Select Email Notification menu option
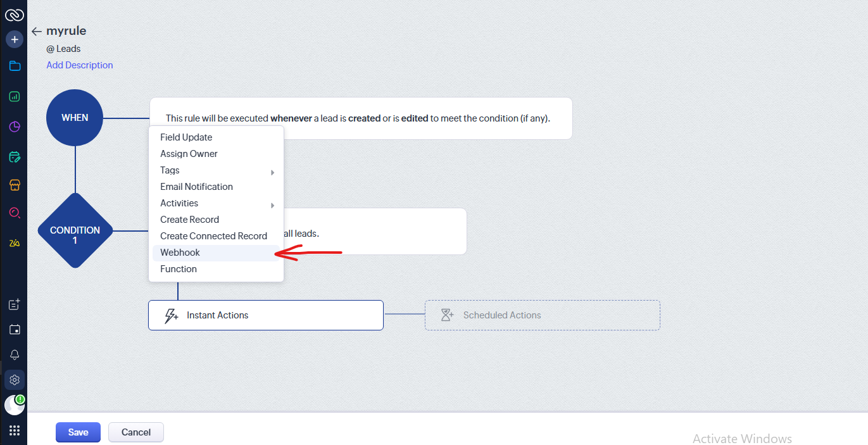 (x=196, y=187)
